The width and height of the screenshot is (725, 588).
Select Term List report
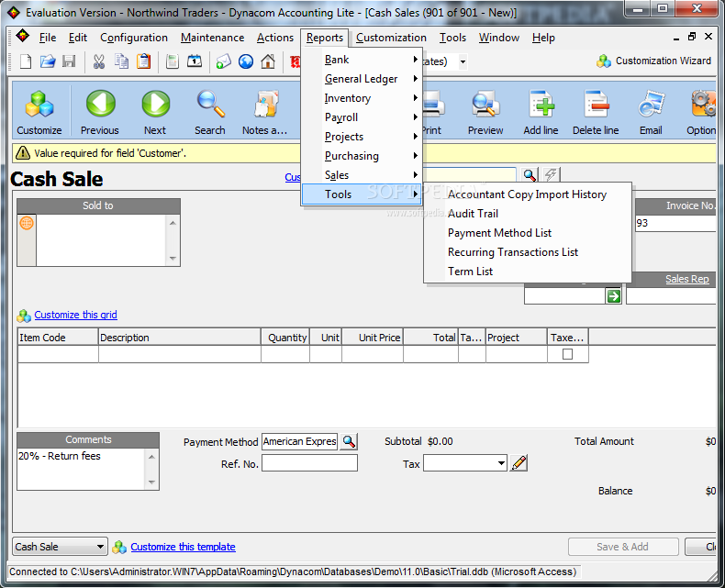click(x=470, y=272)
